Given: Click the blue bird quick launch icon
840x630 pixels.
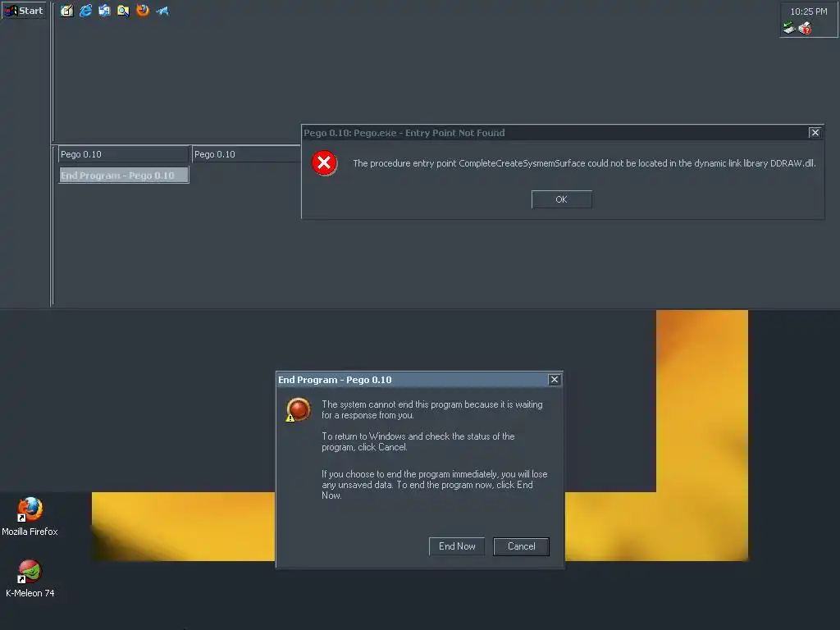Looking at the screenshot, I should click(162, 11).
